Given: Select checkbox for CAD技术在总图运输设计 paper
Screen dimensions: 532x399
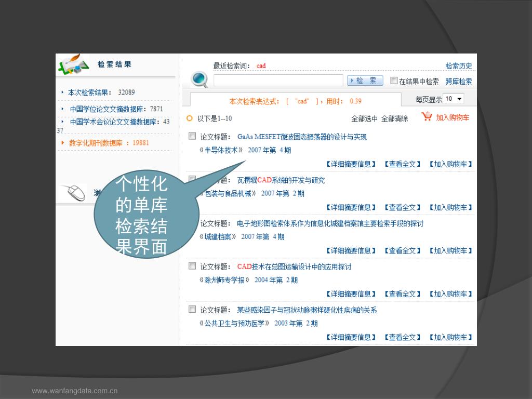Looking at the screenshot, I should point(192,266).
